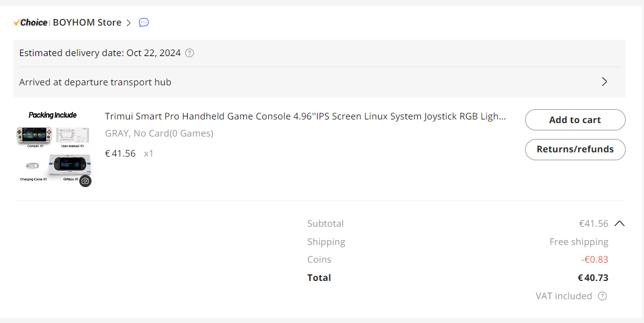Click the Total amount €40.73
Viewport: 644px width, 323px height.
pyautogui.click(x=593, y=278)
